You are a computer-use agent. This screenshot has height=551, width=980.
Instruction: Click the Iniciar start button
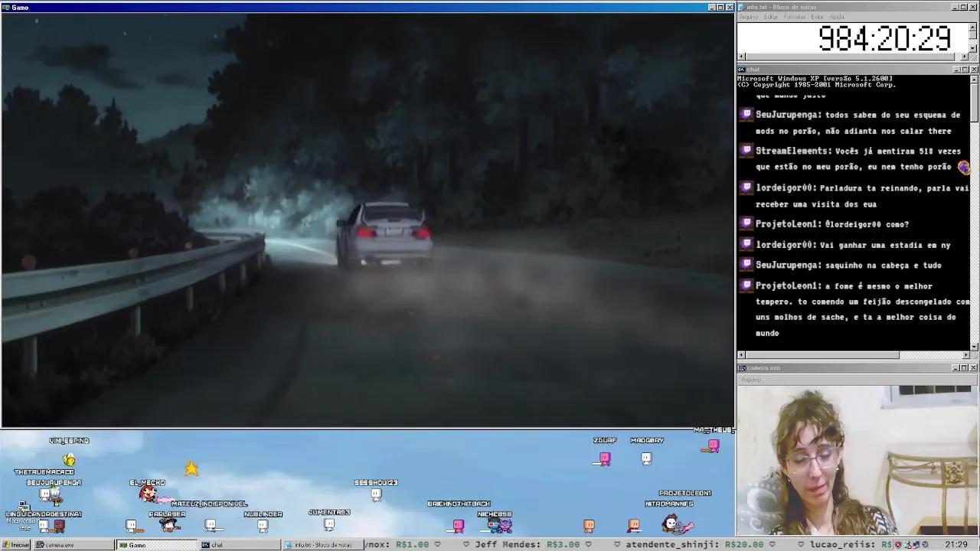(x=16, y=545)
